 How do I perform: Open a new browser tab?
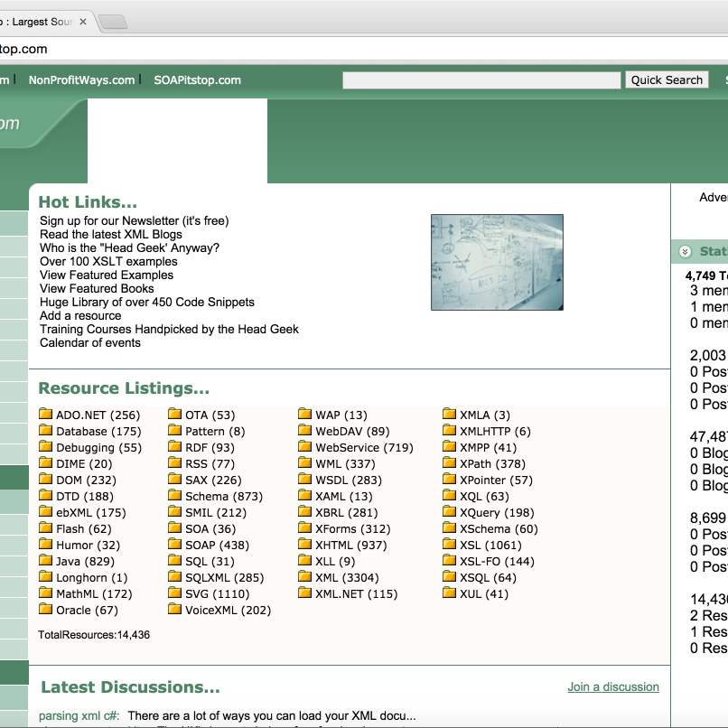(x=113, y=22)
